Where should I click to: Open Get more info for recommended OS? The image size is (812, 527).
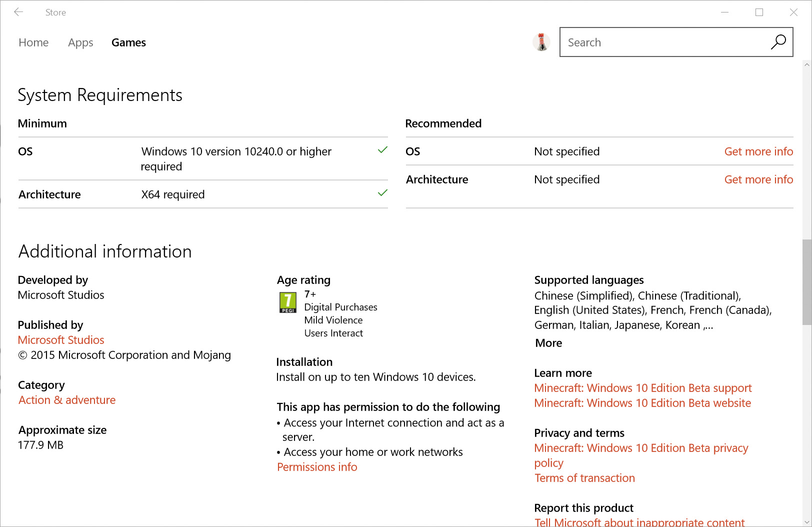758,151
